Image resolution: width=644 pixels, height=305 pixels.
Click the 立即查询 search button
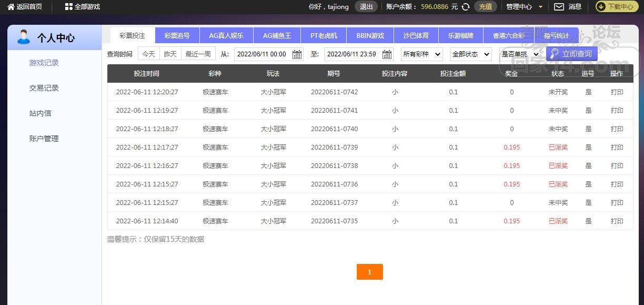click(x=571, y=54)
